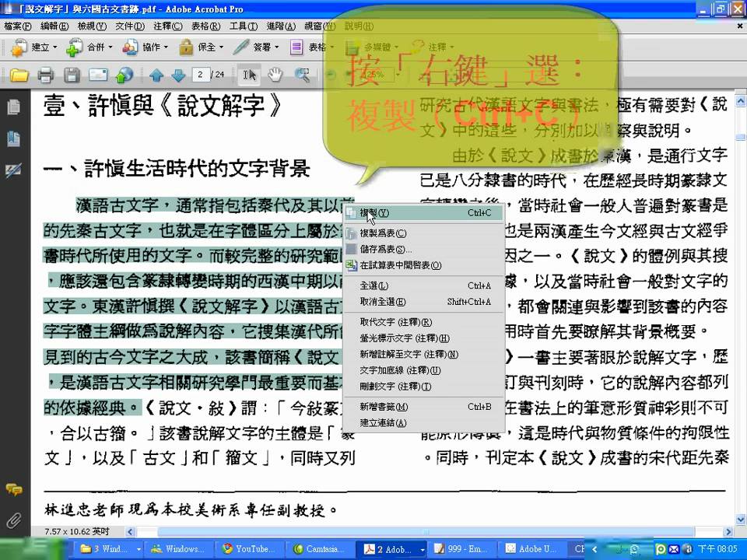Screen dimensions: 747x560
Task: Click the email envelope icon
Action: click(x=98, y=75)
